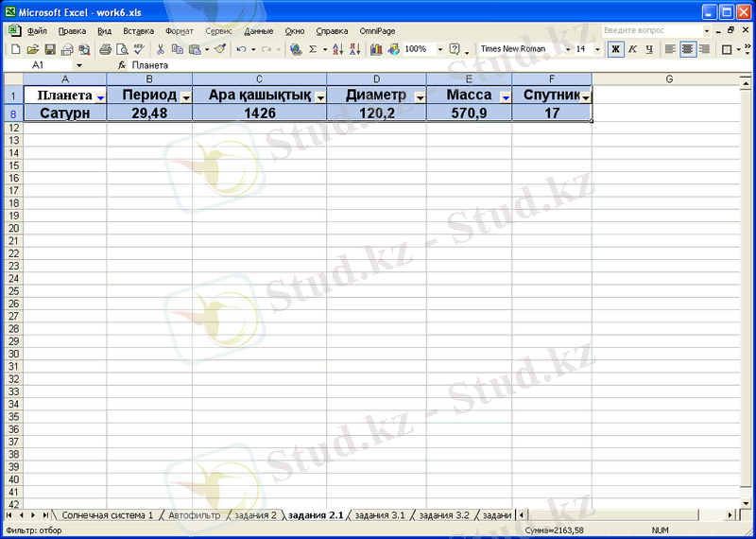Open an existing file with folder icon
Viewport: 756px width, 539px height.
[32, 49]
